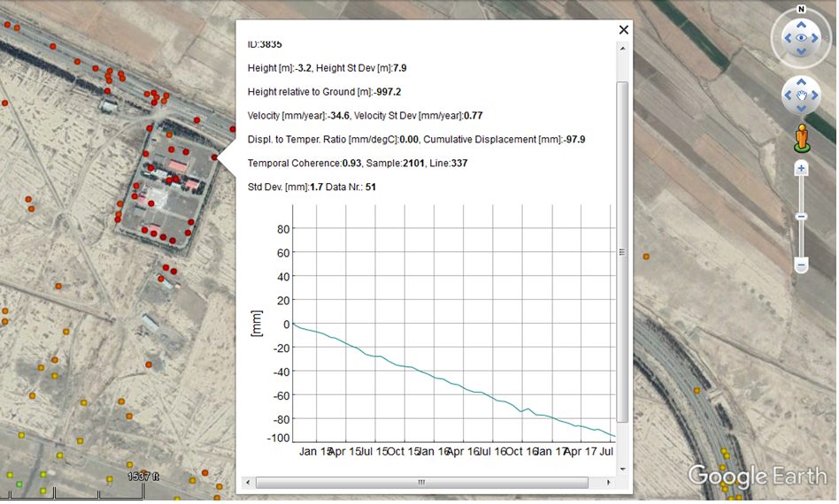
Task: Select the orange Street View pegman
Action: 802,138
